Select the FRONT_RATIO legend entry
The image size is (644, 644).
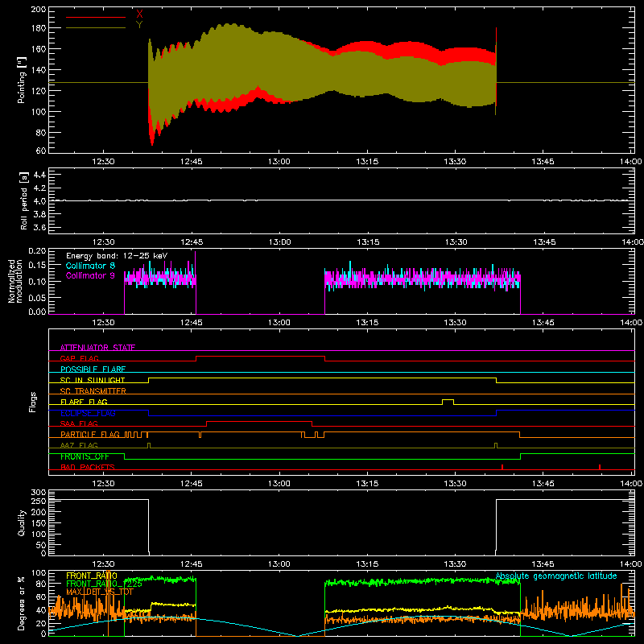click(92, 576)
